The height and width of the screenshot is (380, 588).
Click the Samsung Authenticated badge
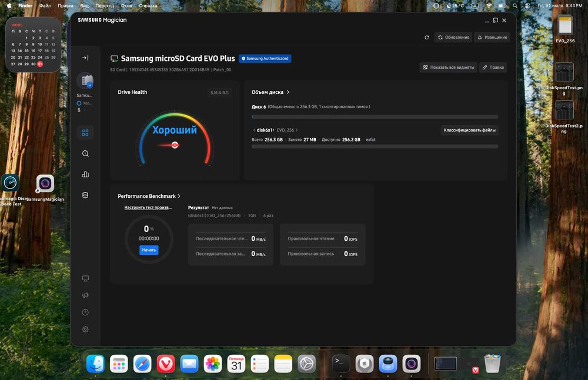(x=265, y=59)
